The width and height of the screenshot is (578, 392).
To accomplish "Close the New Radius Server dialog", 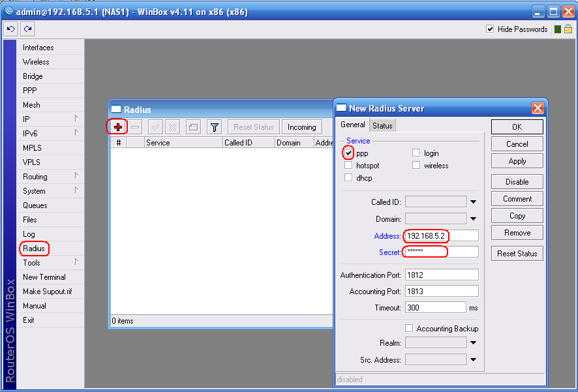I will pyautogui.click(x=538, y=108).
